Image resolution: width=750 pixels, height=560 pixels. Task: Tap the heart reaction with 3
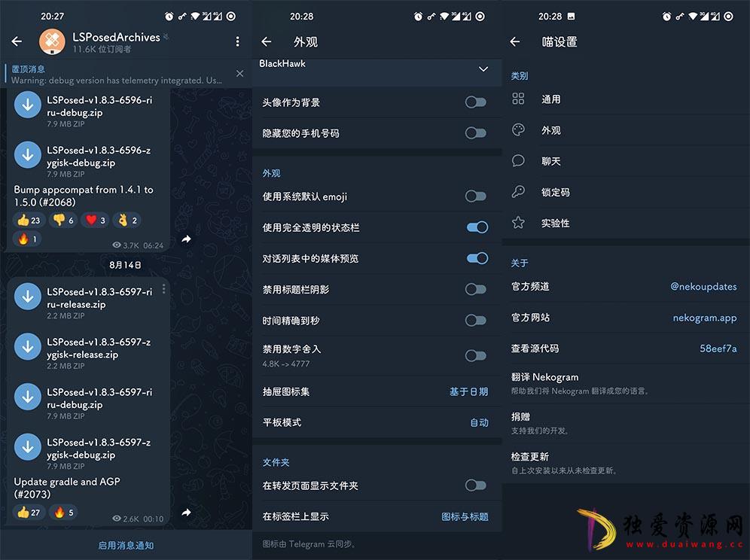95,220
